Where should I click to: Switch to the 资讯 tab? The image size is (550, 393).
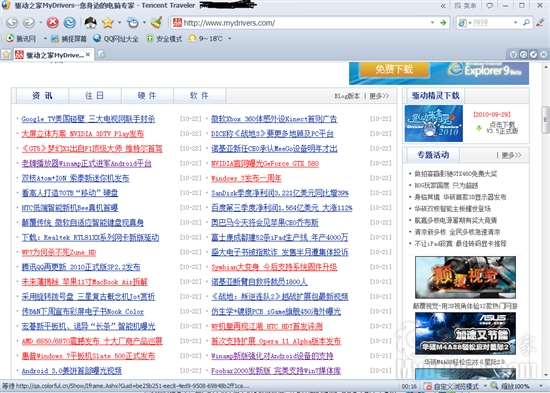click(x=42, y=95)
